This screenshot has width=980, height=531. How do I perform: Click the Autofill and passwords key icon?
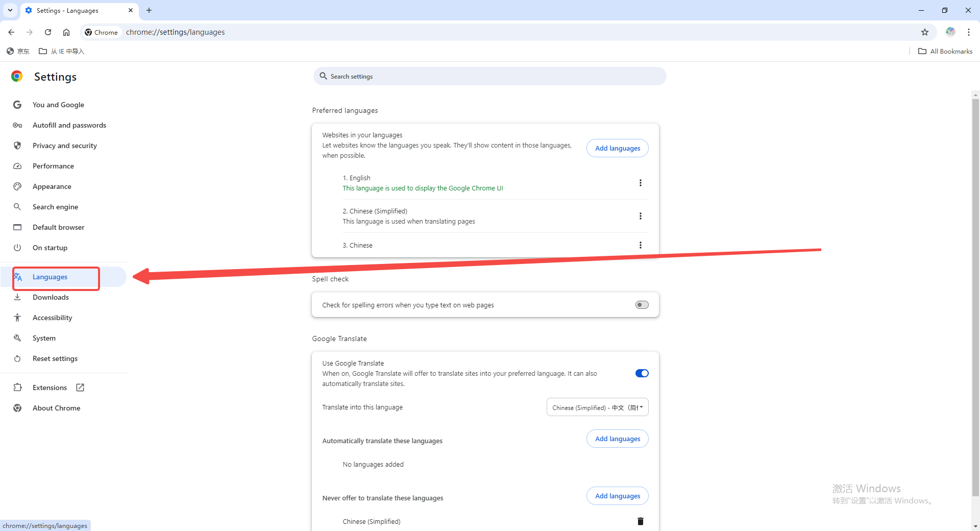coord(17,125)
